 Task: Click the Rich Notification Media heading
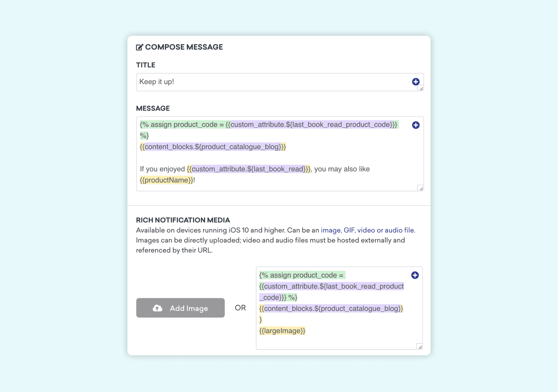pos(183,220)
